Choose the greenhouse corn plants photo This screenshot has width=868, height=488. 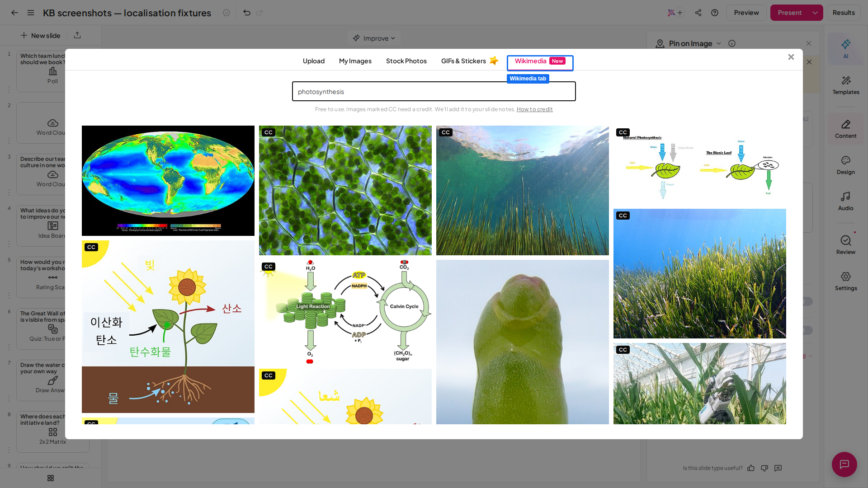700,384
